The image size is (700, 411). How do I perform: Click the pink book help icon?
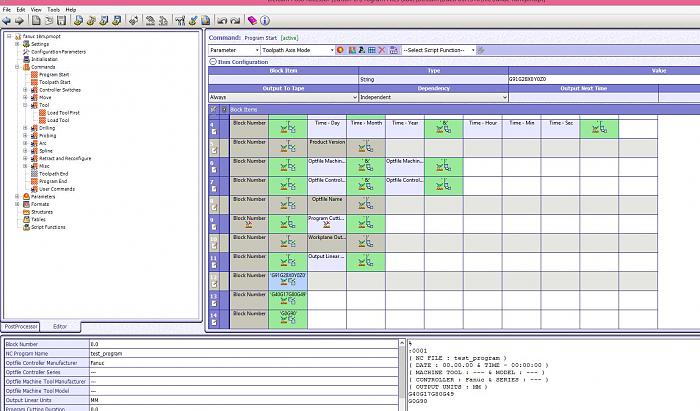pos(252,20)
